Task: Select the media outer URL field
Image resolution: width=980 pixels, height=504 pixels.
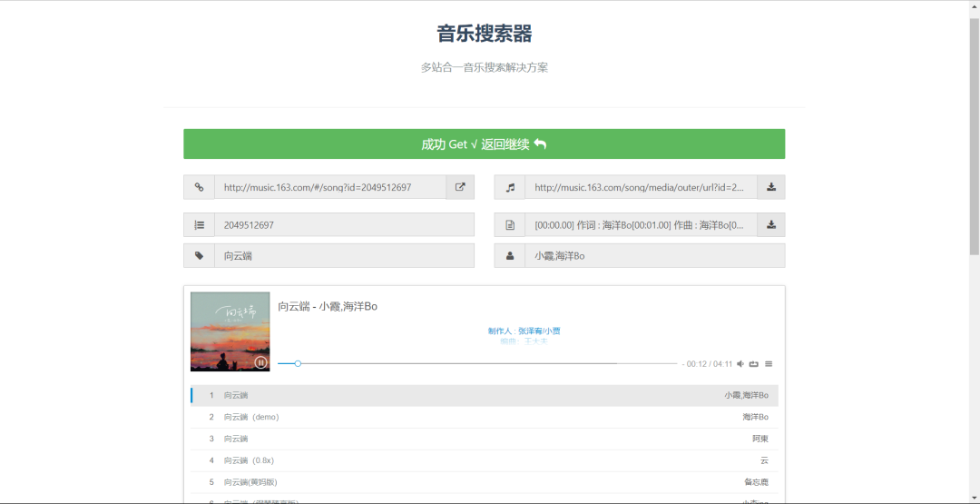Action: pos(642,187)
